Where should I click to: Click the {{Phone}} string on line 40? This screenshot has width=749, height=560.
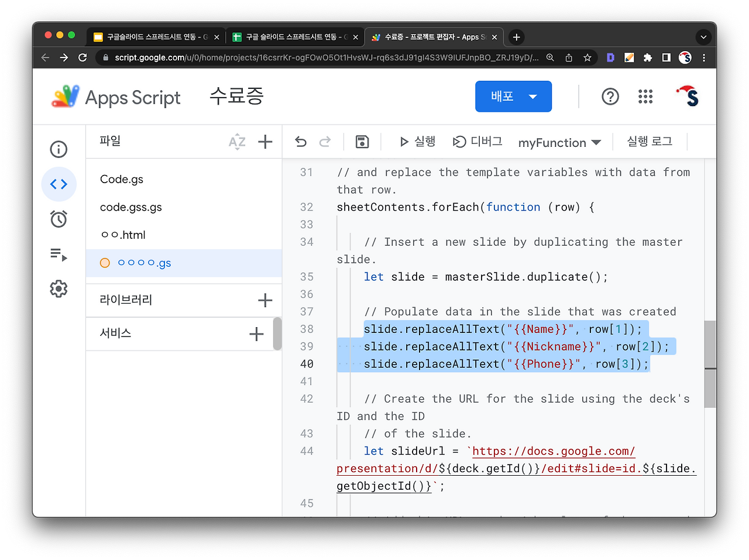tap(544, 364)
